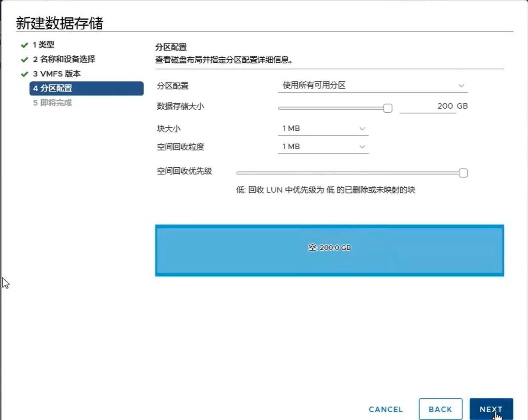Click the 数据存储大小 label
Image resolution: width=528 pixels, height=420 pixels.
click(181, 106)
